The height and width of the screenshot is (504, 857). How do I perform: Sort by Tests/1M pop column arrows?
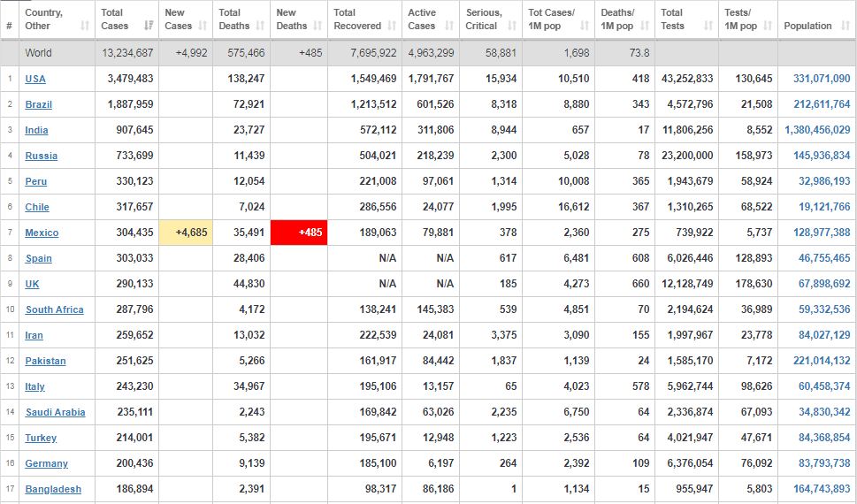768,26
